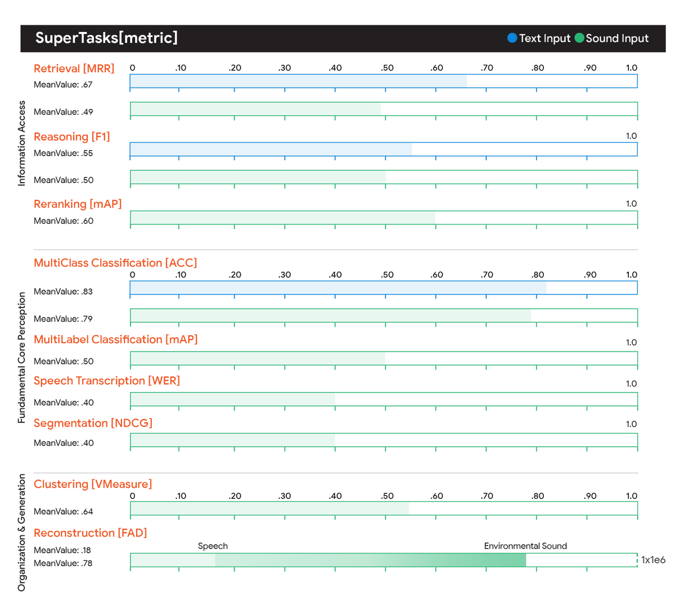The image size is (700, 612).
Task: Select the Reranking [mAP] heading
Action: pyautogui.click(x=77, y=204)
